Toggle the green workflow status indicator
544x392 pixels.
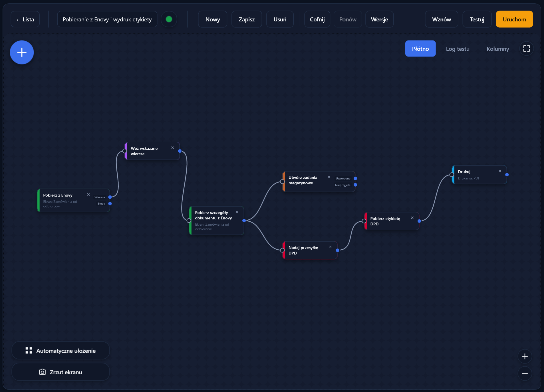(169, 19)
